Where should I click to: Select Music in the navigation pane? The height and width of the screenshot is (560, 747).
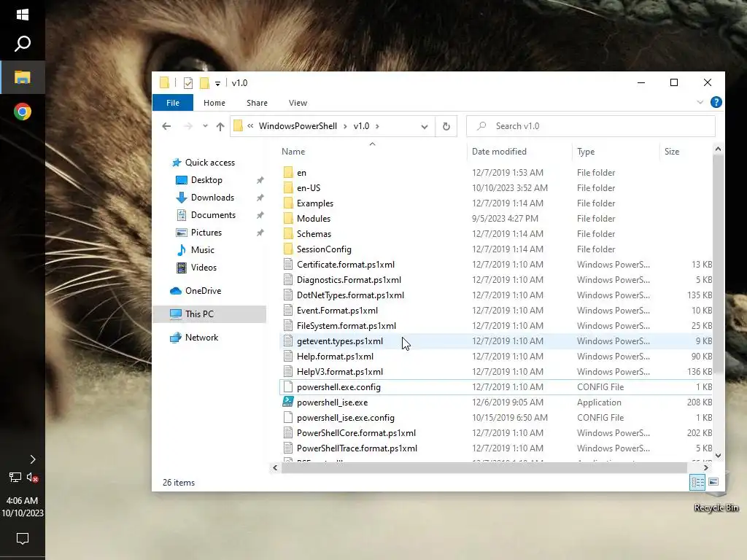click(x=203, y=250)
